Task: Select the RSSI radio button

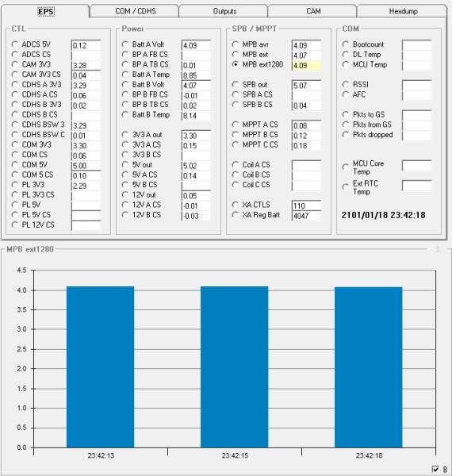Action: 346,84
